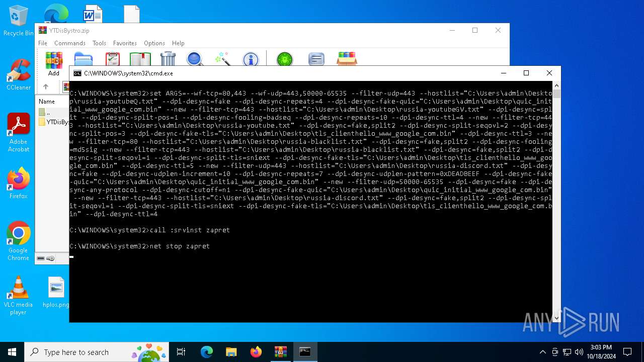Click WinRAR's Test clipboard icon
This screenshot has width=644, height=362.
tap(113, 59)
